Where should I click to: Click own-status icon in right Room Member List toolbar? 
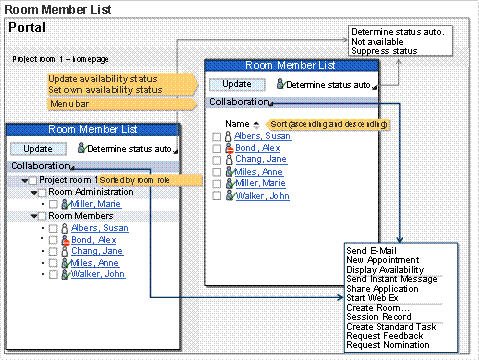pyautogui.click(x=281, y=84)
